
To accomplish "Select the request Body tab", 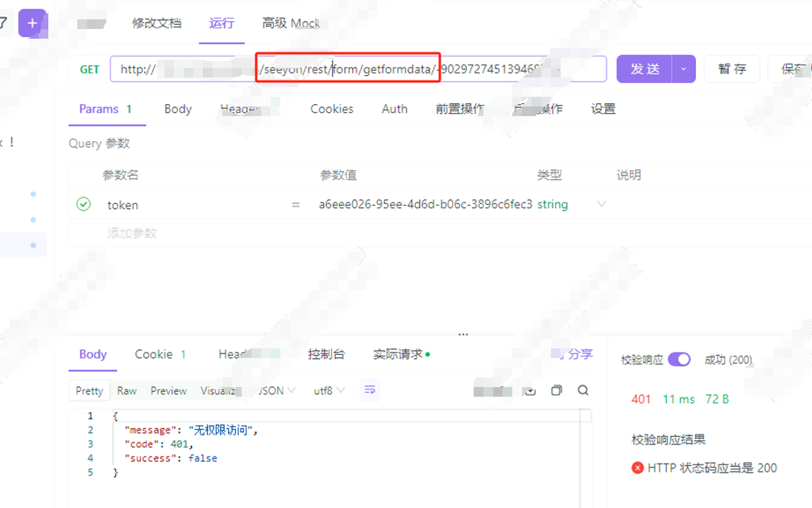I will (x=178, y=109).
